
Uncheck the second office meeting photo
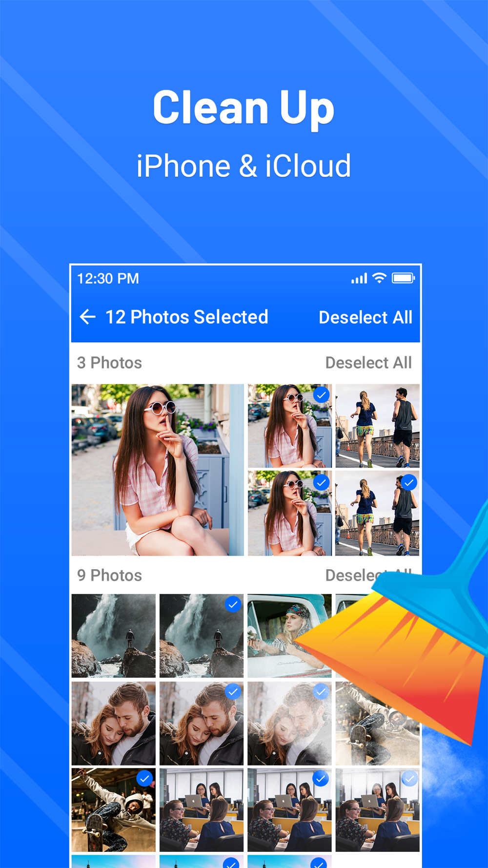321,779
